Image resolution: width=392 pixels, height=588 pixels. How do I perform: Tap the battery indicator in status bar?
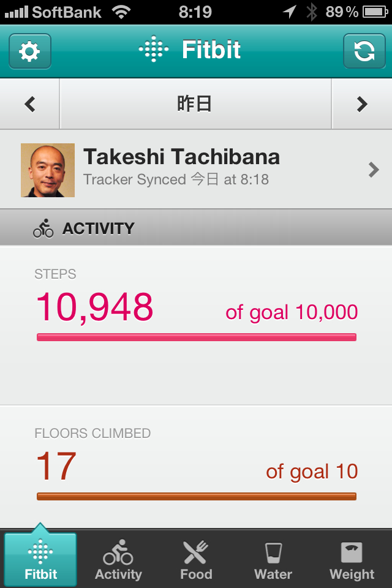coord(374,11)
